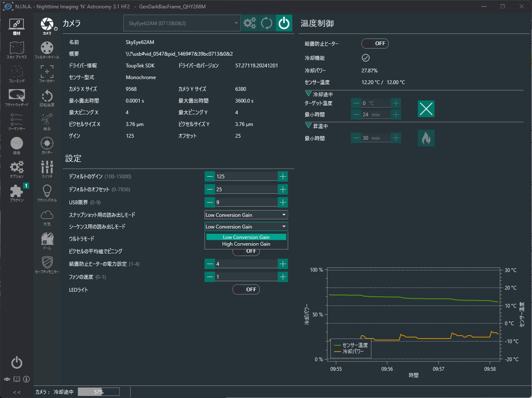Increase デフォルトのゲイン default gain value

click(x=283, y=177)
